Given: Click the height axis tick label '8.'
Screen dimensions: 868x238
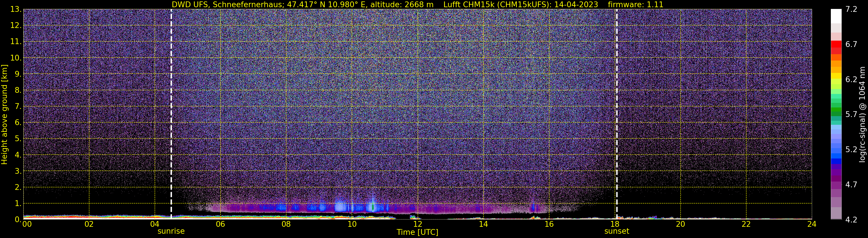Looking at the screenshot, I should tap(18, 90).
